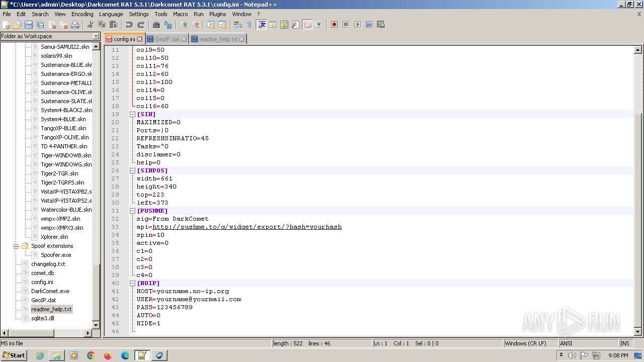Create a new document via toolbar
The image size is (644, 362).
(6, 25)
